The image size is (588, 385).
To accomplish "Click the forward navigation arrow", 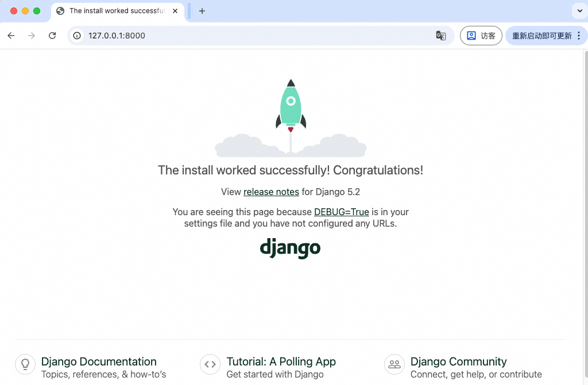I will (x=32, y=36).
